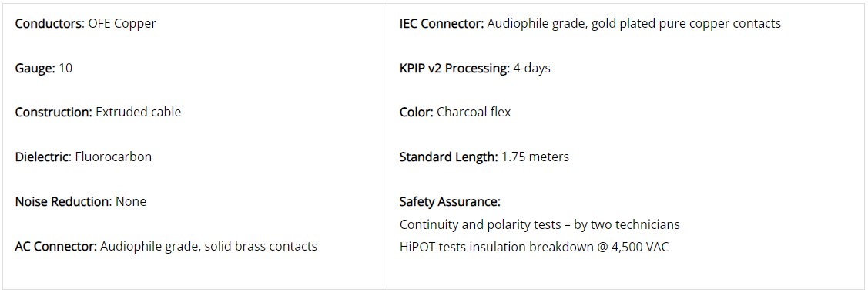The image size is (868, 293).
Task: Click the bold Standard Length label
Action: (x=449, y=157)
